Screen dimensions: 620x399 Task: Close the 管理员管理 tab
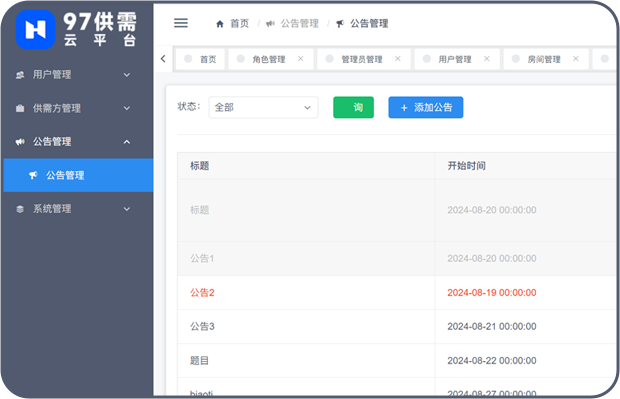(398, 59)
